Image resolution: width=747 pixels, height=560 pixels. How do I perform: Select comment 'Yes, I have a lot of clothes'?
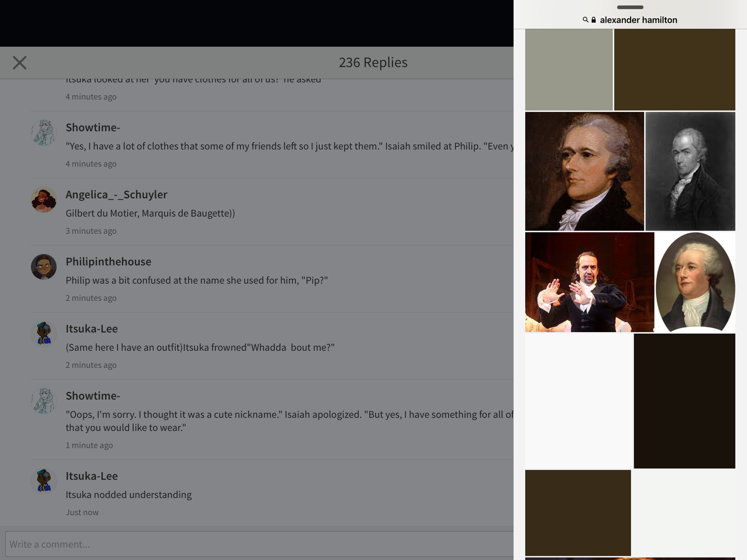[289, 146]
